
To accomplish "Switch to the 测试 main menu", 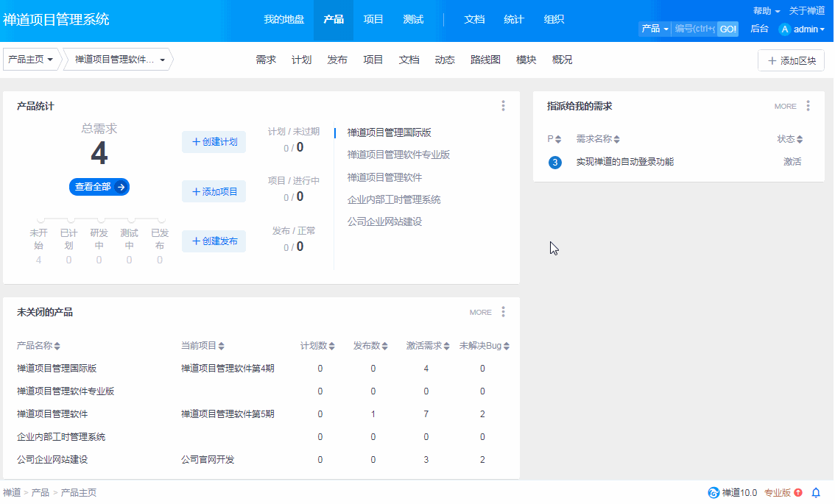I will click(x=413, y=20).
